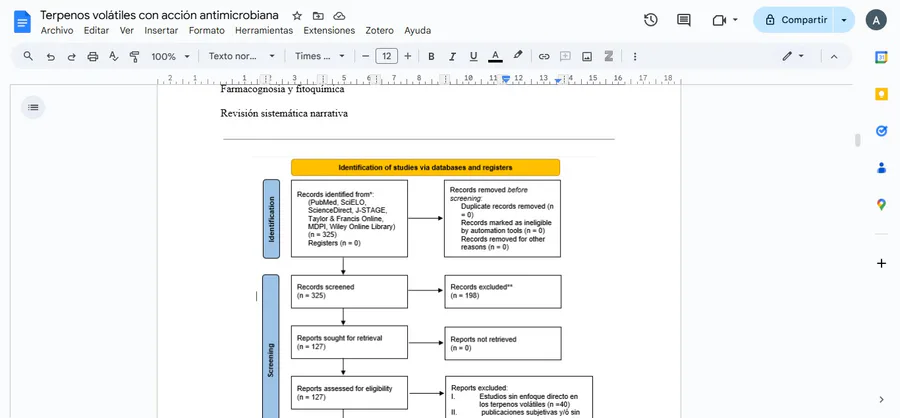This screenshot has width=900, height=418.
Task: Open the more options three-dot menu
Action: click(635, 56)
